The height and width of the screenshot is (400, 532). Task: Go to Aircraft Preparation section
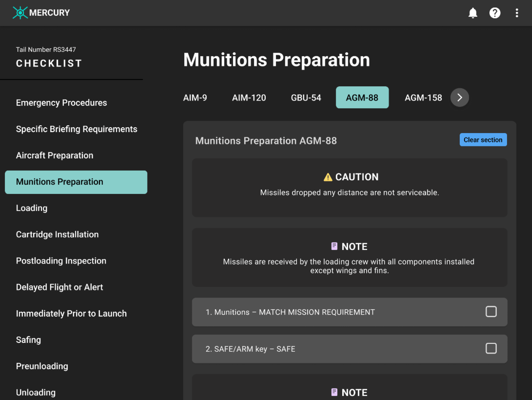tap(55, 155)
